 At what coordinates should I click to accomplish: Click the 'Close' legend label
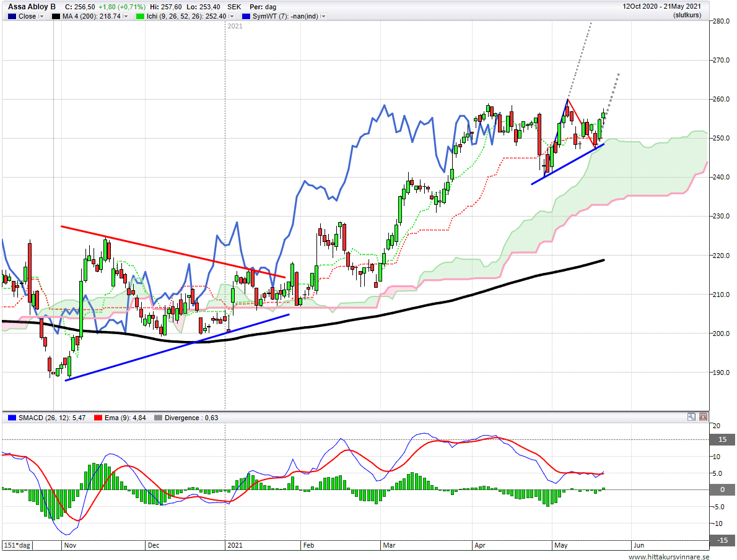click(x=27, y=17)
